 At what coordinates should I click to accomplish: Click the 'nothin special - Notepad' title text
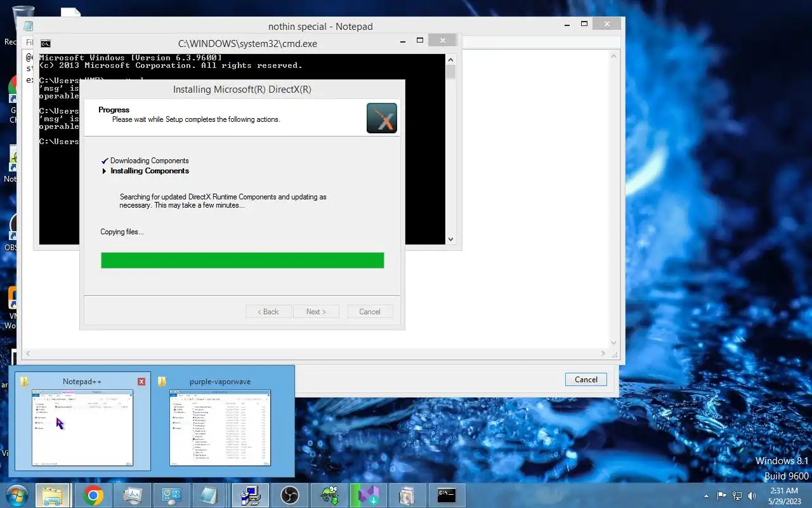click(x=320, y=27)
